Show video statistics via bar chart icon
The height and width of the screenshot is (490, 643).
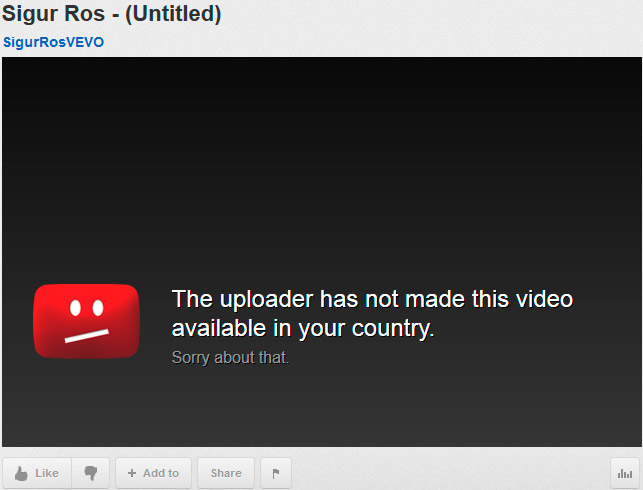point(625,474)
